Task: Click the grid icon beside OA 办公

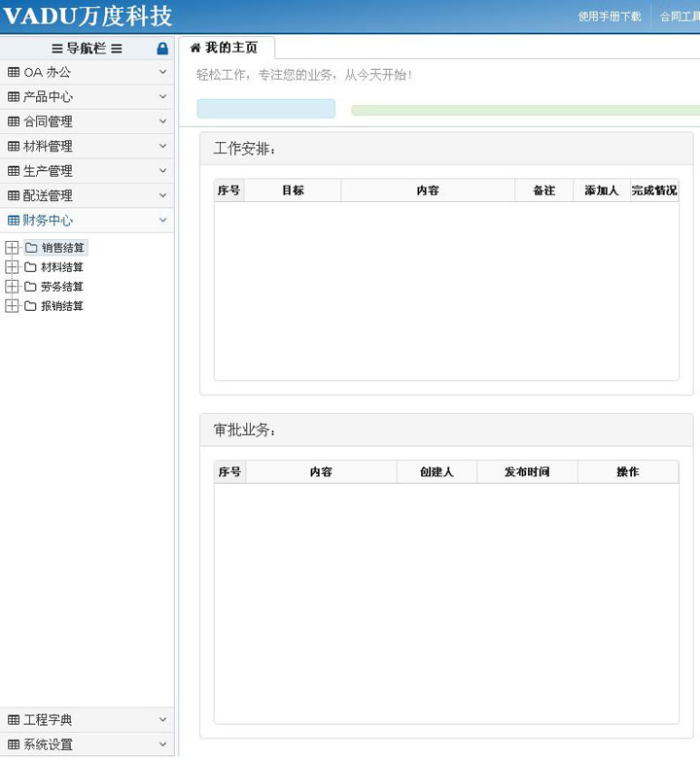Action: [14, 72]
